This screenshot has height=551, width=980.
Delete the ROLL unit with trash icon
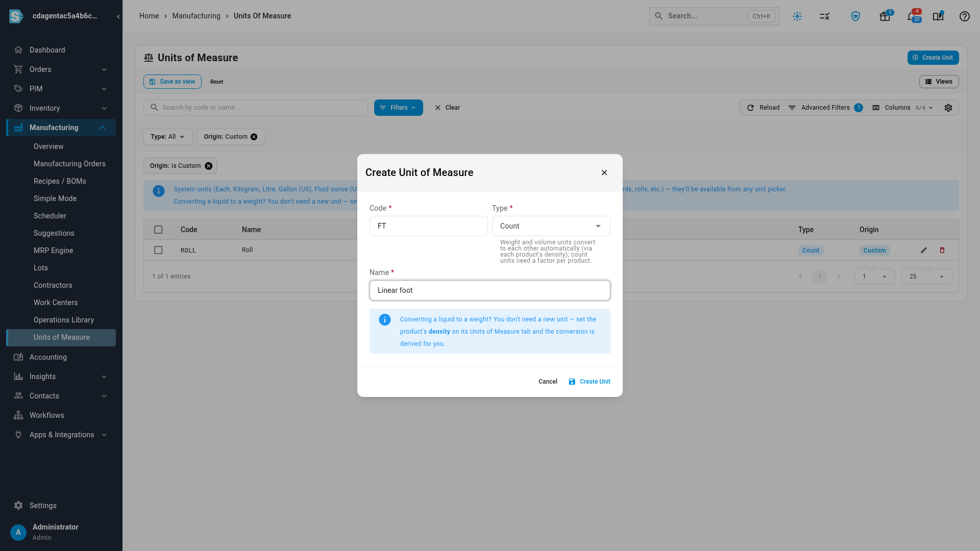pos(942,251)
